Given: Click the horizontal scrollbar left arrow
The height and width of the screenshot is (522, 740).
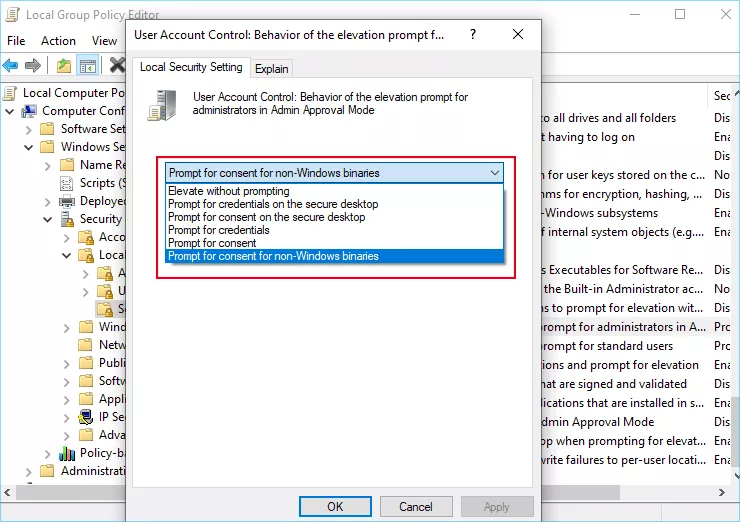Looking at the screenshot, I should coord(7,492).
